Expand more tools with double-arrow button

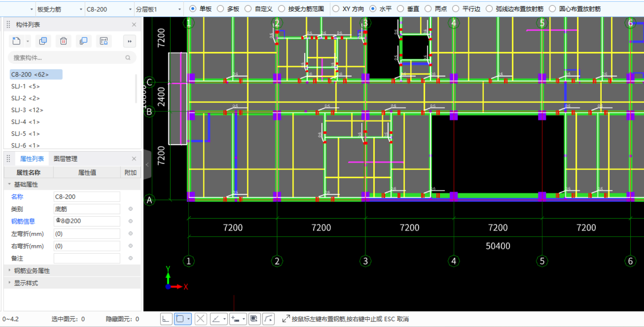click(x=130, y=41)
